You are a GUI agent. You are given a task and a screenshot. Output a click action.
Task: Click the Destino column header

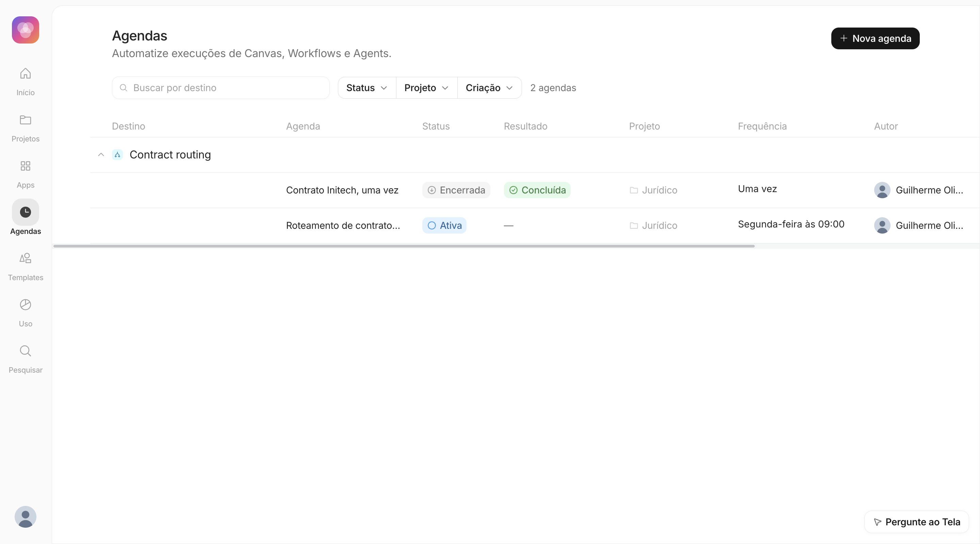[129, 126]
